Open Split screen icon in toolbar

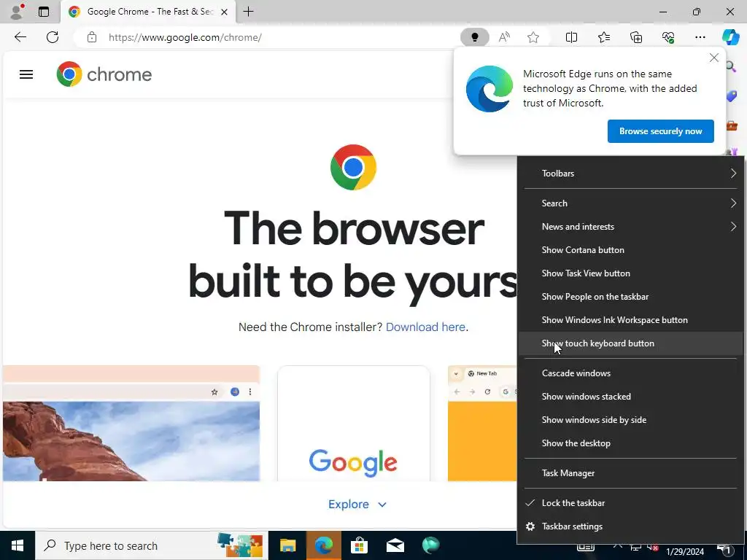[x=571, y=37]
